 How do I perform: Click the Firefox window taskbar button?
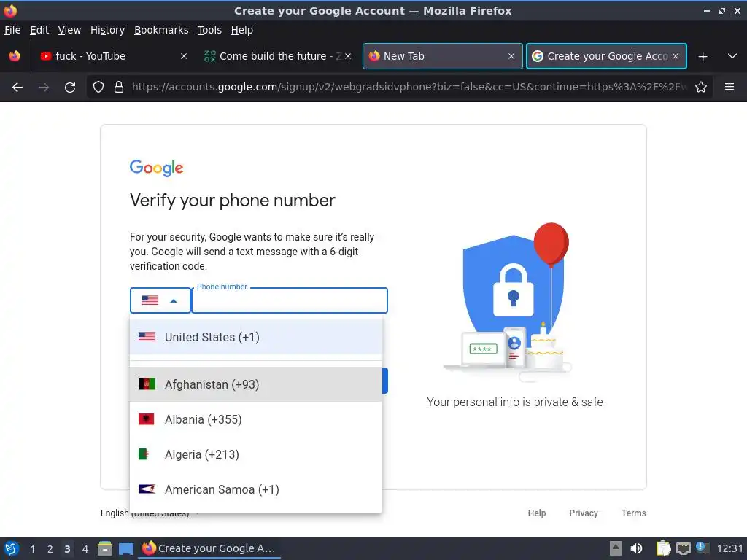pos(209,548)
